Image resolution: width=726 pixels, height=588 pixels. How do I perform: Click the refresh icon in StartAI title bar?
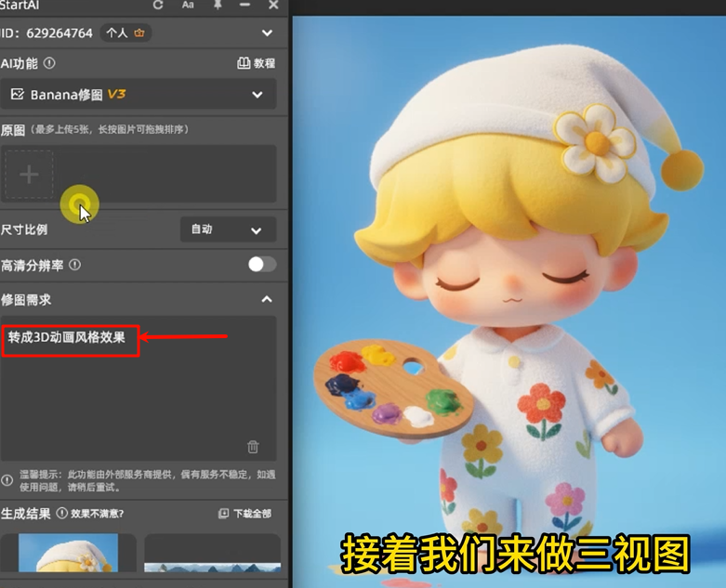point(158,6)
